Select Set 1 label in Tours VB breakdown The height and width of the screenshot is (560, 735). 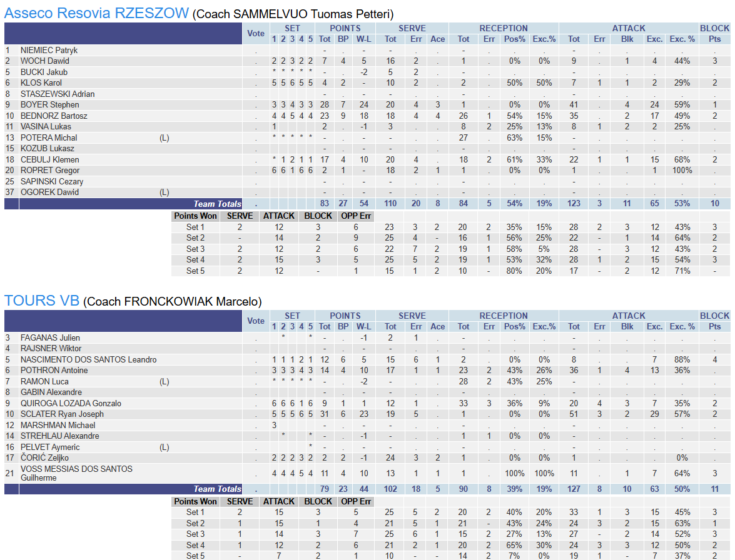[x=195, y=512]
